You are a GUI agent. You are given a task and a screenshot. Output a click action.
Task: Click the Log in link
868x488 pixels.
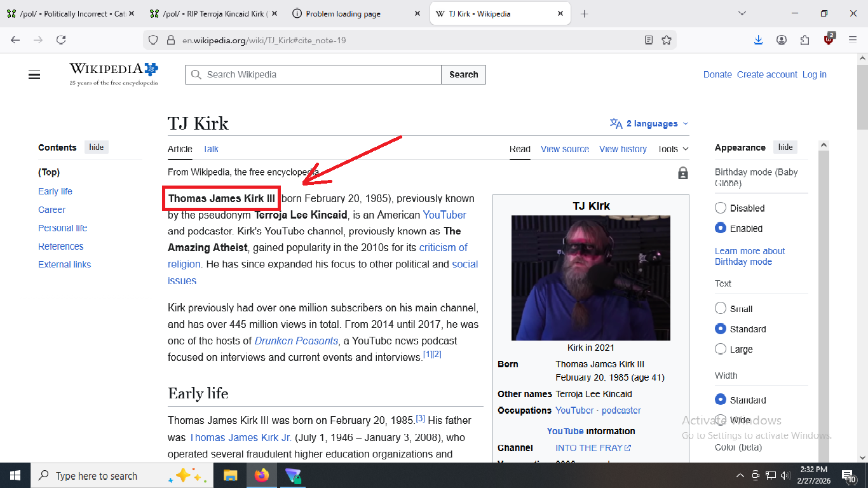tap(815, 74)
